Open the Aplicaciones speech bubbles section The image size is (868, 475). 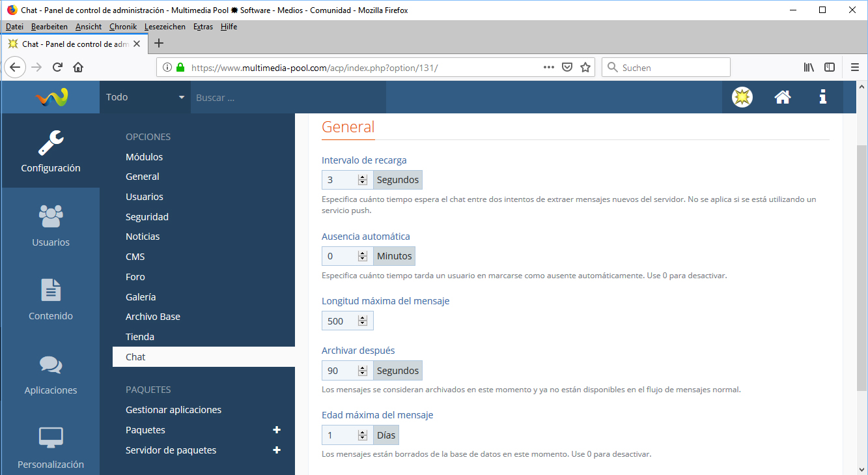(51, 373)
